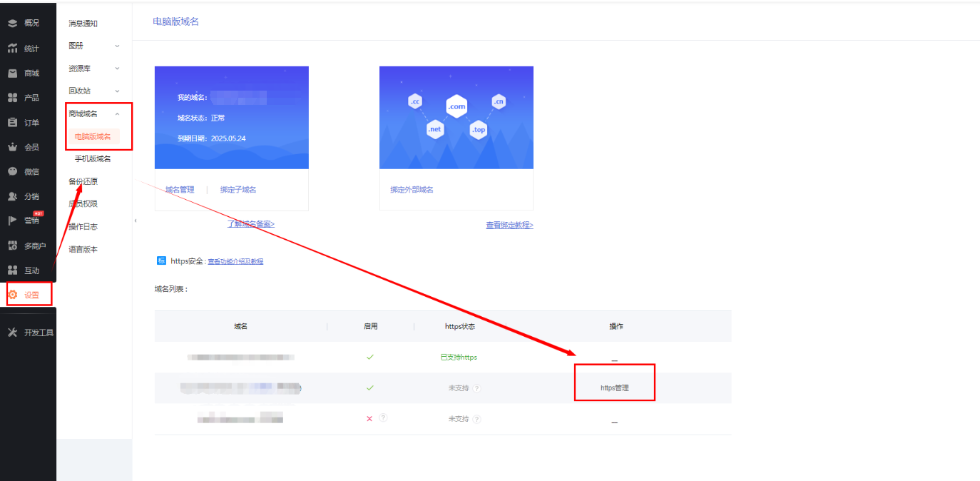
Task: Click the blue 标 icon beside https安全
Action: click(x=161, y=261)
